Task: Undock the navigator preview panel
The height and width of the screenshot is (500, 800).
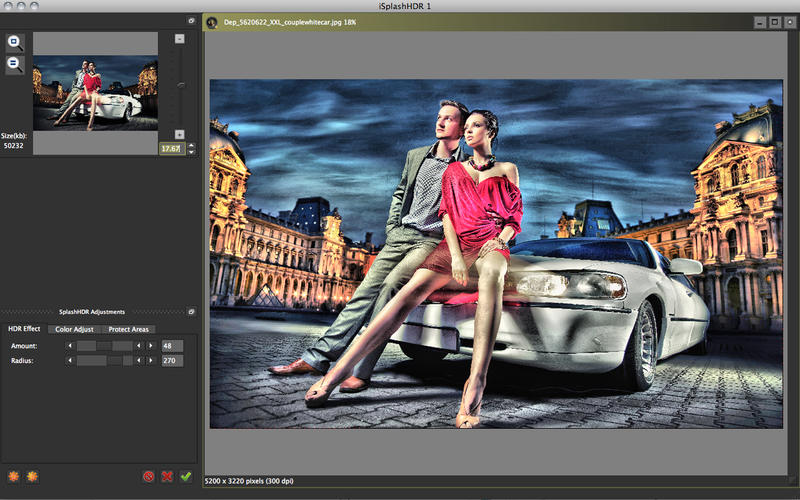Action: tap(191, 21)
